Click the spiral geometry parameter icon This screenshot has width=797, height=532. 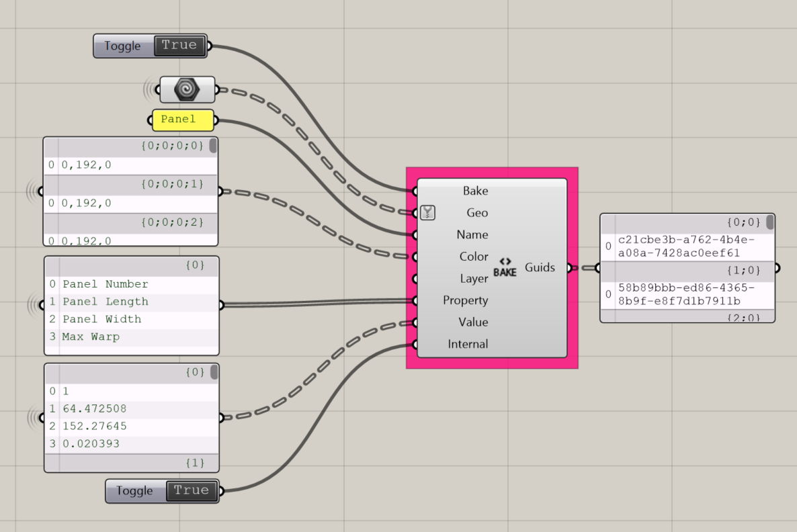point(186,89)
